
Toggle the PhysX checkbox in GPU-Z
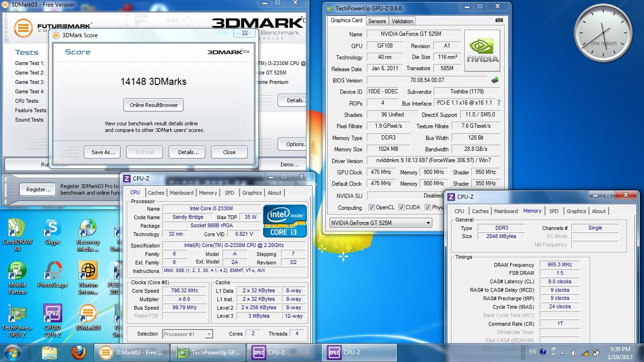click(428, 207)
